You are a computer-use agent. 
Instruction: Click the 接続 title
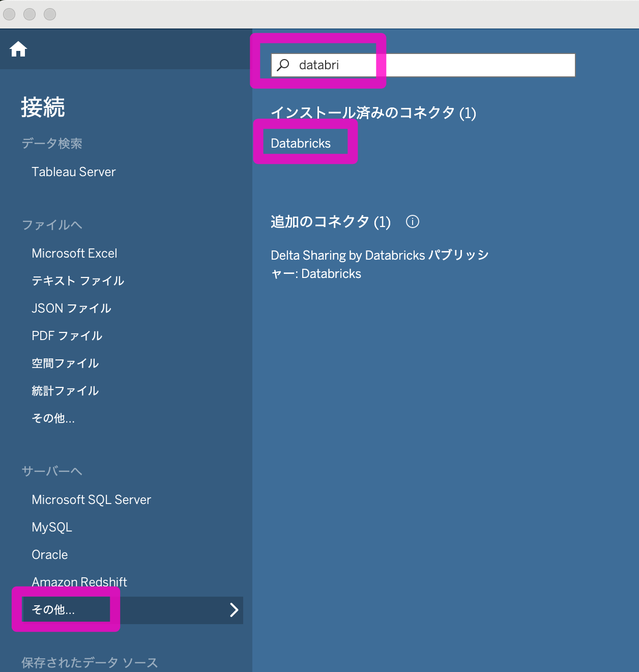click(x=43, y=107)
